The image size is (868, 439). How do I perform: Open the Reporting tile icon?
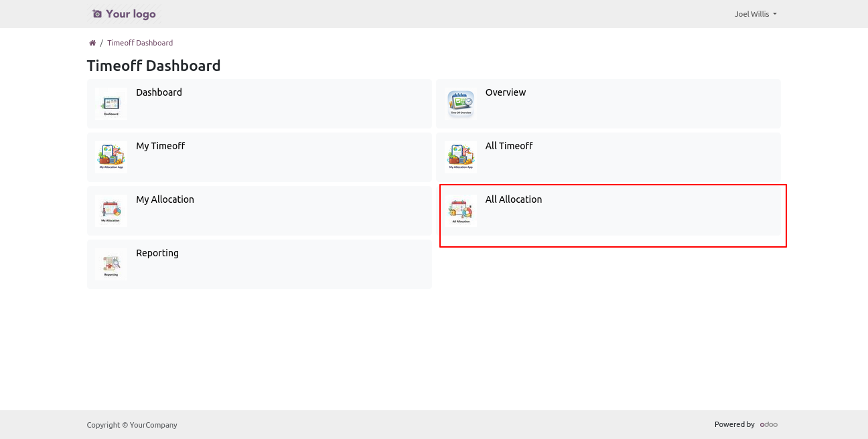click(111, 264)
